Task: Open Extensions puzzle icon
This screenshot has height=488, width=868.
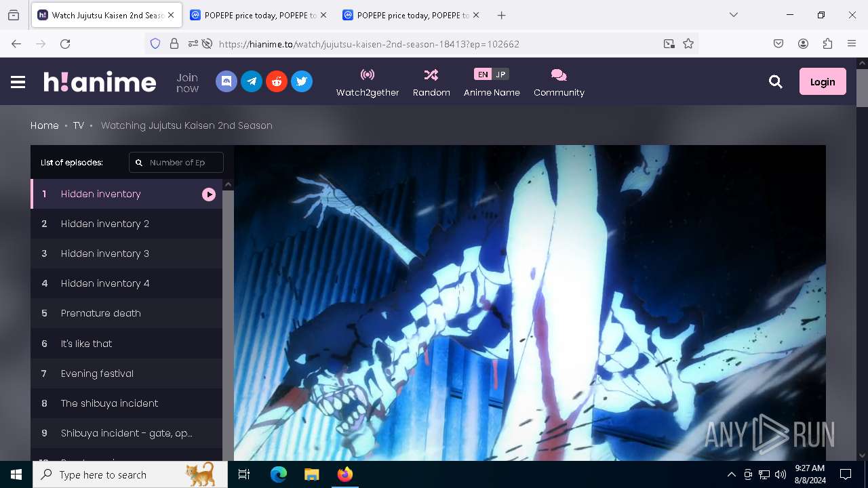Action: [x=827, y=43]
